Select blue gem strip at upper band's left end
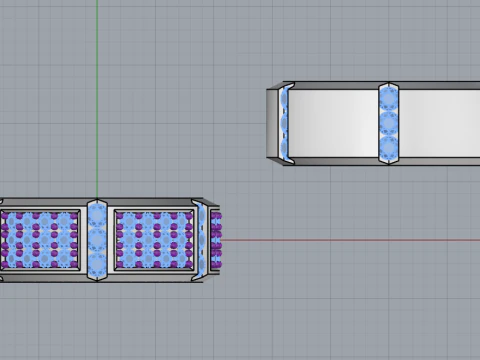480x360 pixels. (x=285, y=123)
